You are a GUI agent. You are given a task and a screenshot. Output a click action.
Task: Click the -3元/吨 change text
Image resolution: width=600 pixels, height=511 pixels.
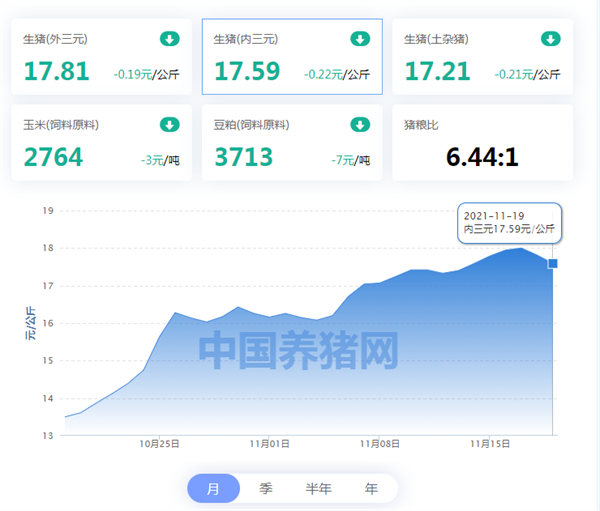click(160, 160)
